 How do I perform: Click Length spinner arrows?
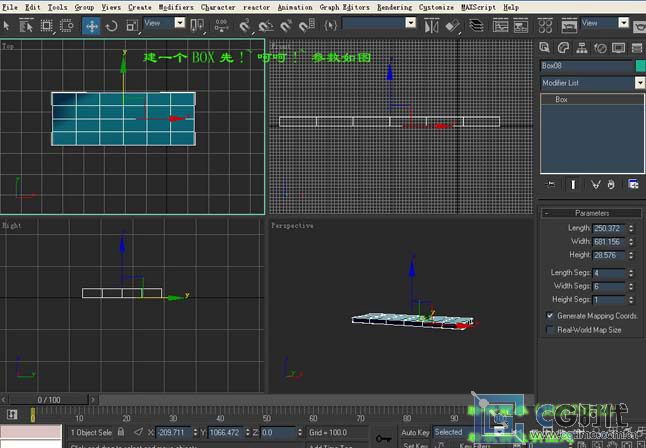(631, 228)
